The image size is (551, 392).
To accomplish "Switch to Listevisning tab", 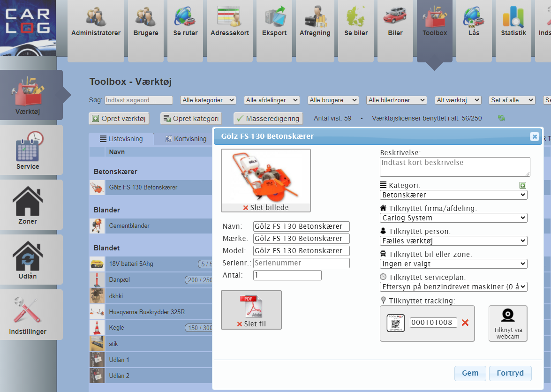I will 121,139.
